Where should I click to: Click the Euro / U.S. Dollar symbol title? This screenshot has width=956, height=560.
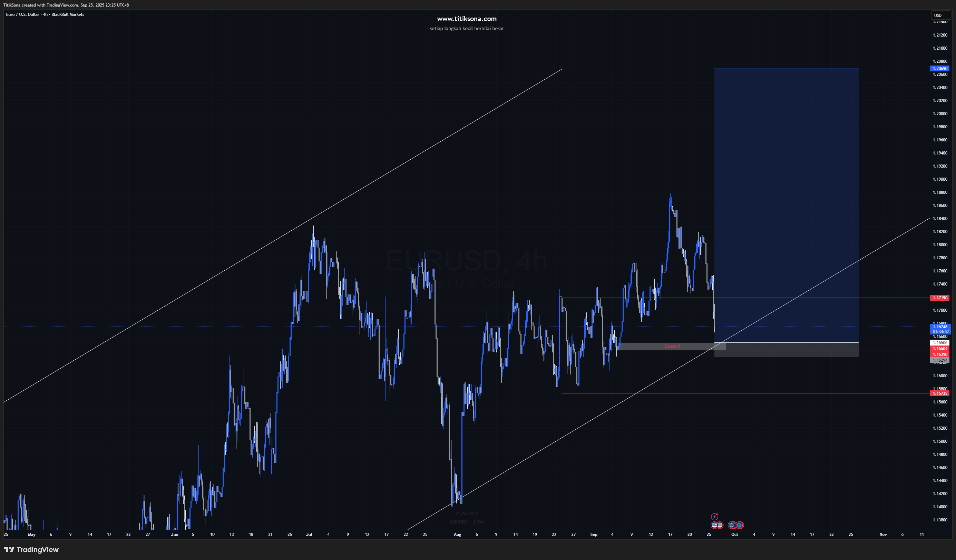point(23,14)
